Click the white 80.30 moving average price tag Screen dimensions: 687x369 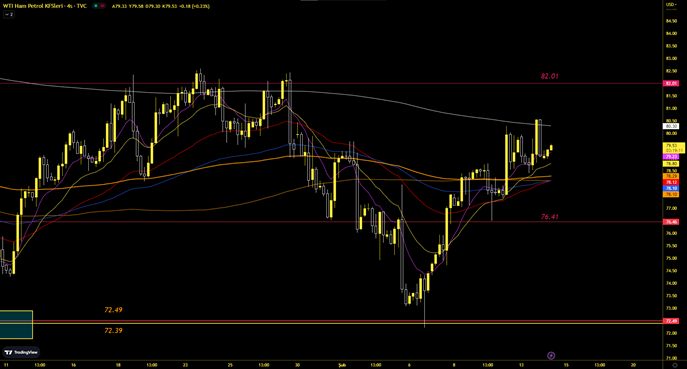(671, 126)
